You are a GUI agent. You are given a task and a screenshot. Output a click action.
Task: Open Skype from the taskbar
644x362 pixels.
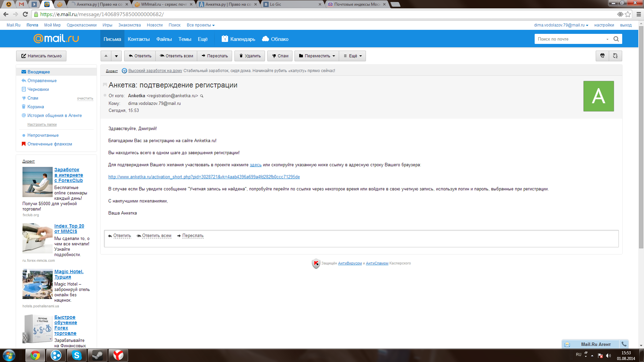(77, 355)
